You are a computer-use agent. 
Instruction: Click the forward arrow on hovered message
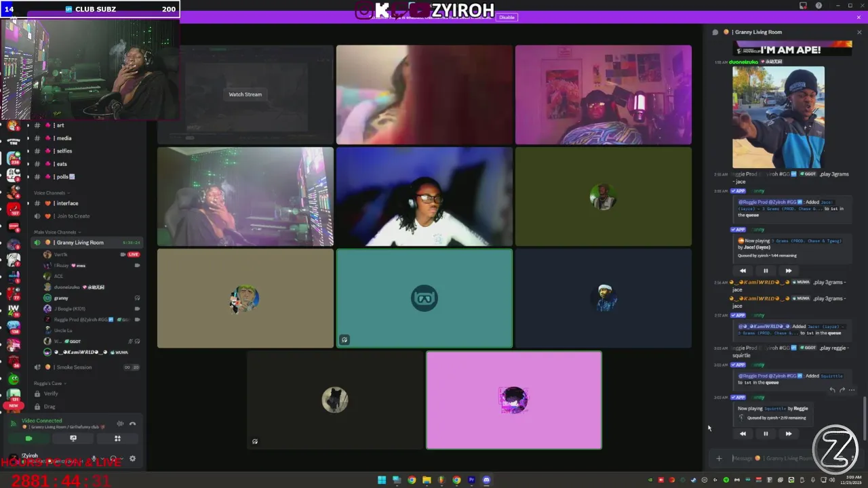coord(842,390)
